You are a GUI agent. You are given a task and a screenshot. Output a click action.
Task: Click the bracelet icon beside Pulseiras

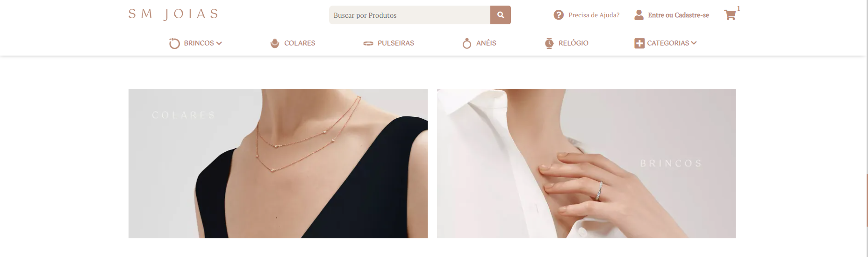(x=368, y=43)
